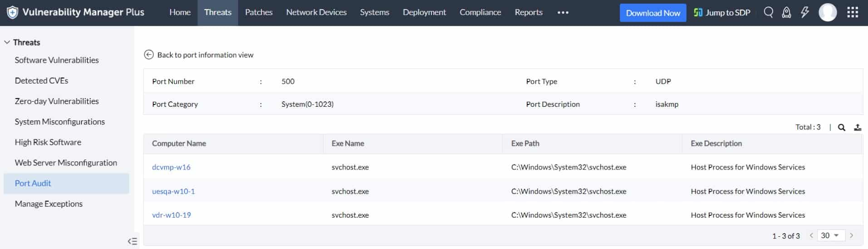Click the back arrow circle icon

click(x=149, y=55)
